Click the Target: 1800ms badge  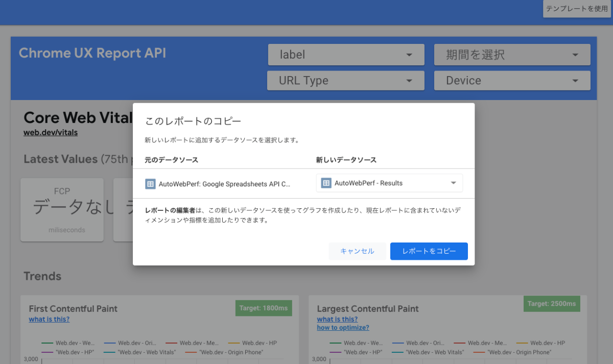264,308
